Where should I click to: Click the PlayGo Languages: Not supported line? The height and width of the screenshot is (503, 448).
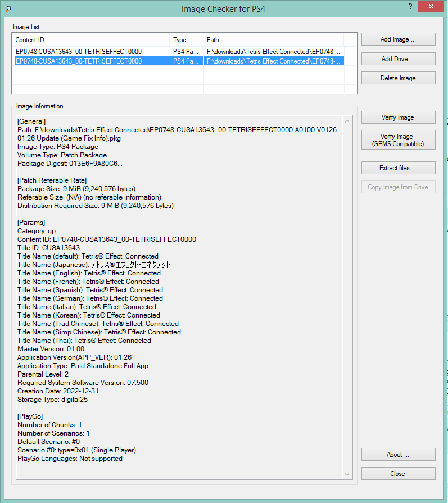70,459
